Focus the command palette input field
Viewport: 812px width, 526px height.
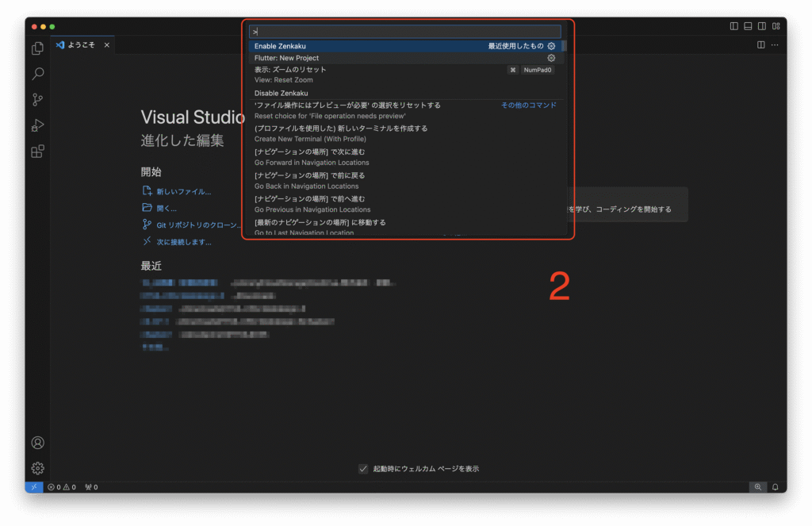pos(405,32)
